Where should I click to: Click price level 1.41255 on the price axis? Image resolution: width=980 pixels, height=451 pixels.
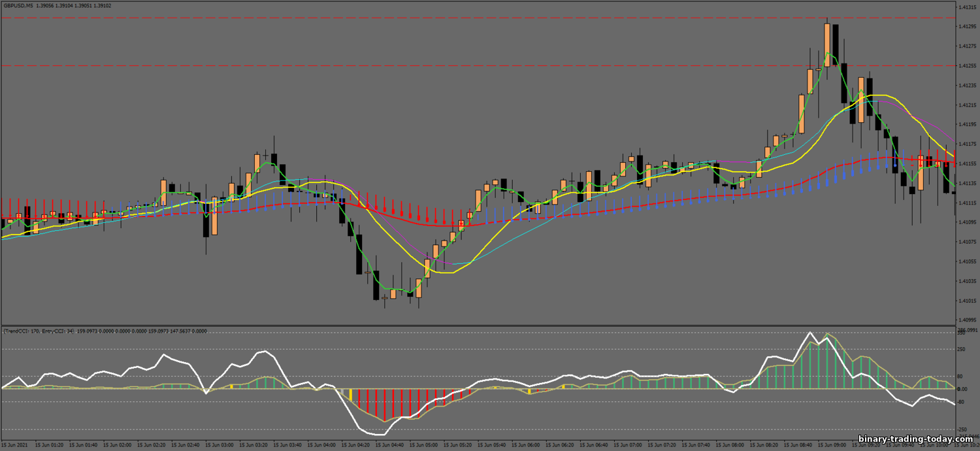967,66
